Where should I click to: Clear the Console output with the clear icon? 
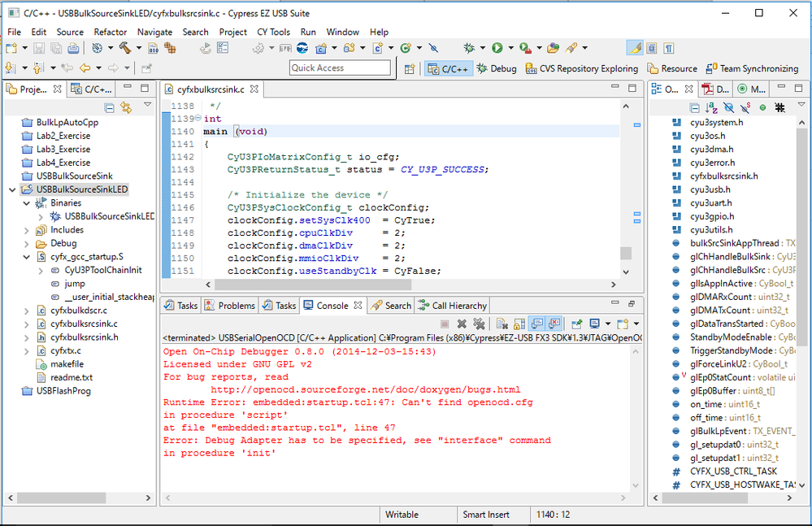point(503,322)
